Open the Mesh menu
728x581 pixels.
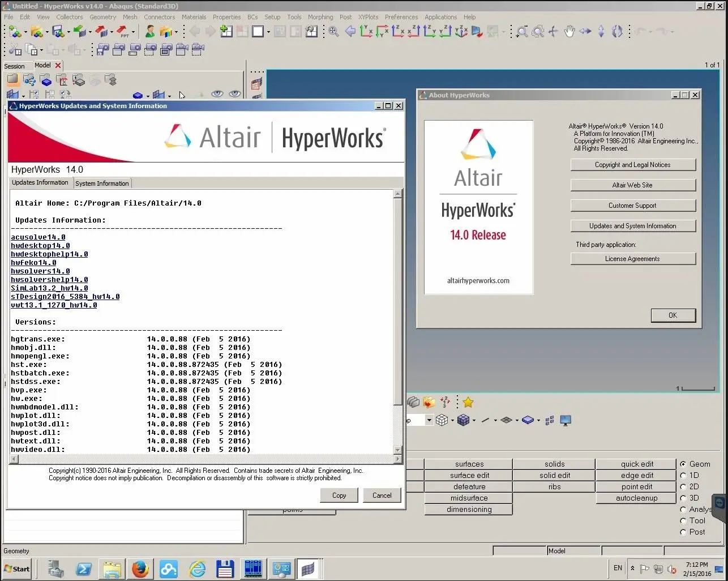point(130,17)
